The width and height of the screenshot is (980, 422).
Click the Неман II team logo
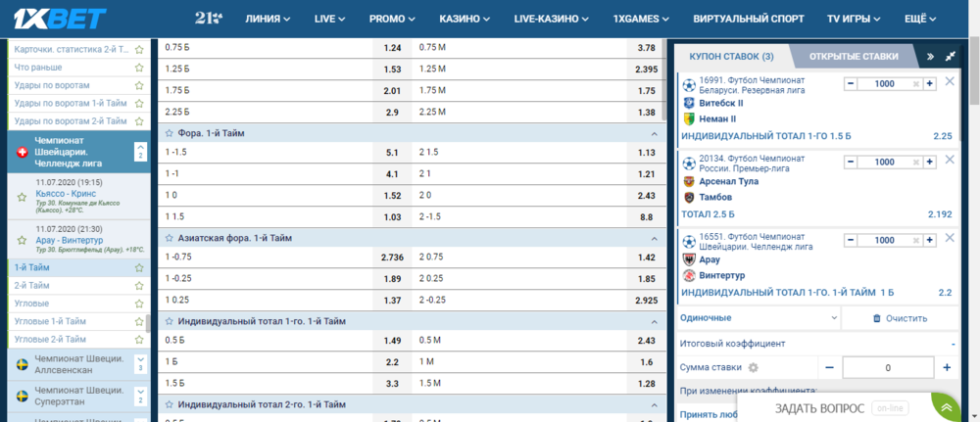689,119
